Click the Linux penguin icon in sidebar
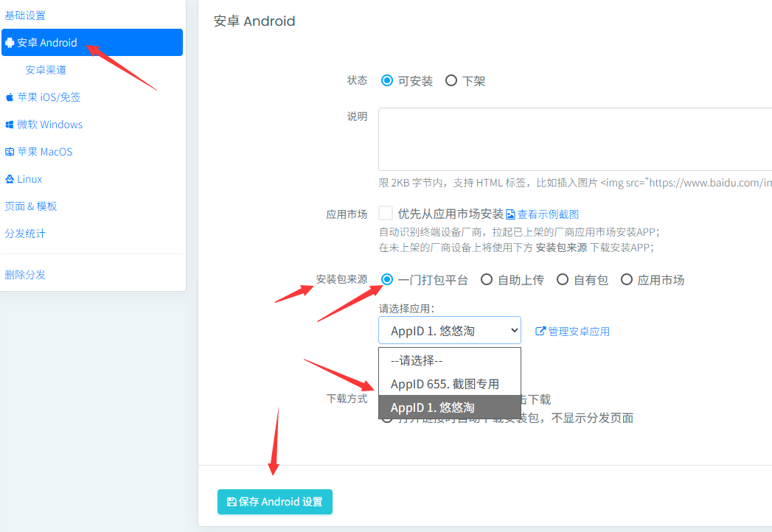The height and width of the screenshot is (532, 772). coord(10,179)
